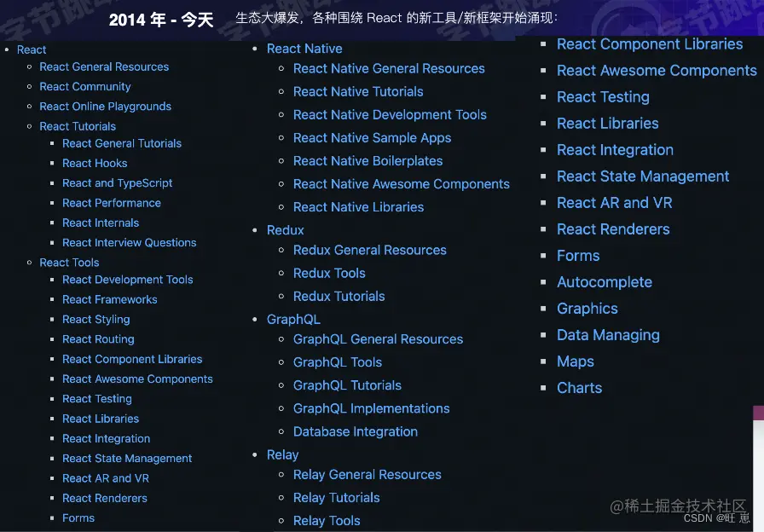Image resolution: width=764 pixels, height=532 pixels.
Task: Visit React Internals
Action: tap(101, 223)
